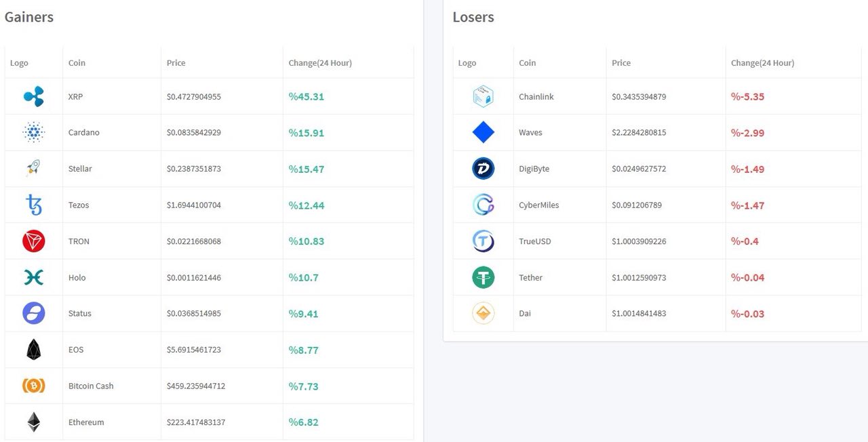Select the Tezos coin name
The width and height of the screenshot is (868, 442).
pyautogui.click(x=79, y=205)
